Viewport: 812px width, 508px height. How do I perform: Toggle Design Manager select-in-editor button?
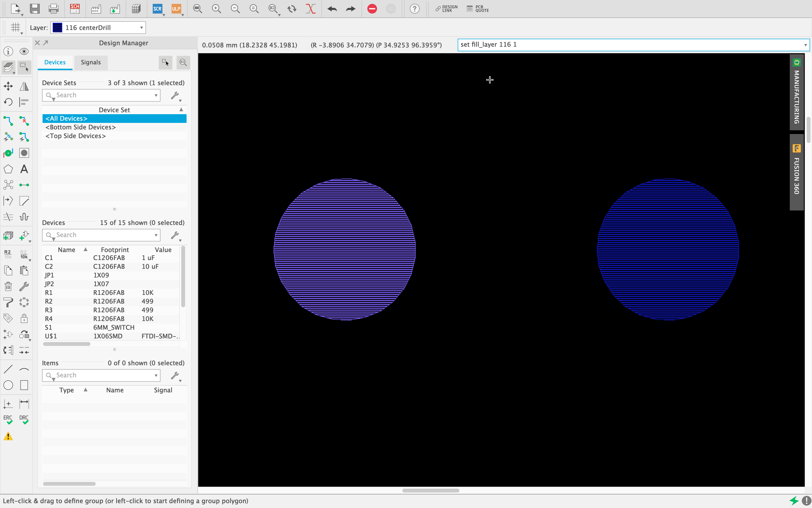tap(165, 62)
